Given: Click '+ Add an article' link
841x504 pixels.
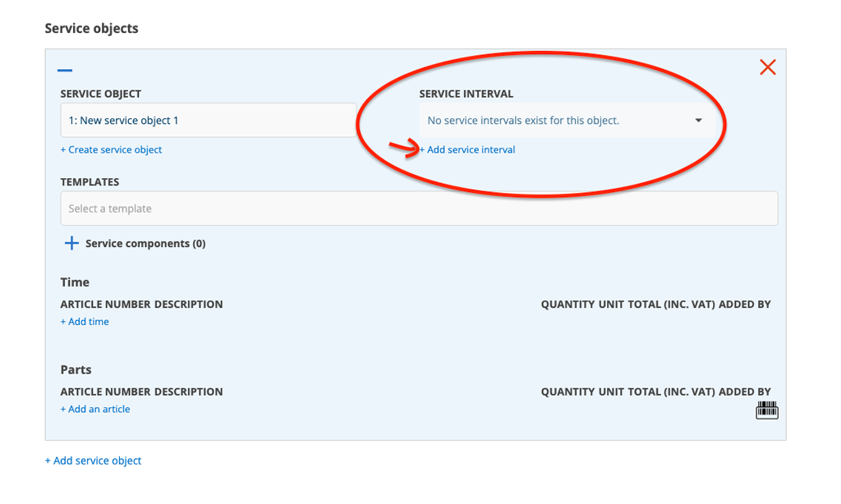Looking at the screenshot, I should pos(95,409).
